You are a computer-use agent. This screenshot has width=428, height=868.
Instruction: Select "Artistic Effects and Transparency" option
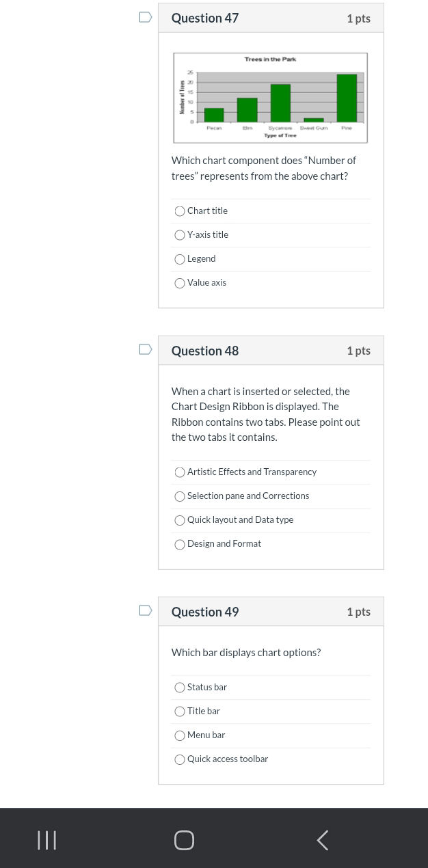pos(180,472)
